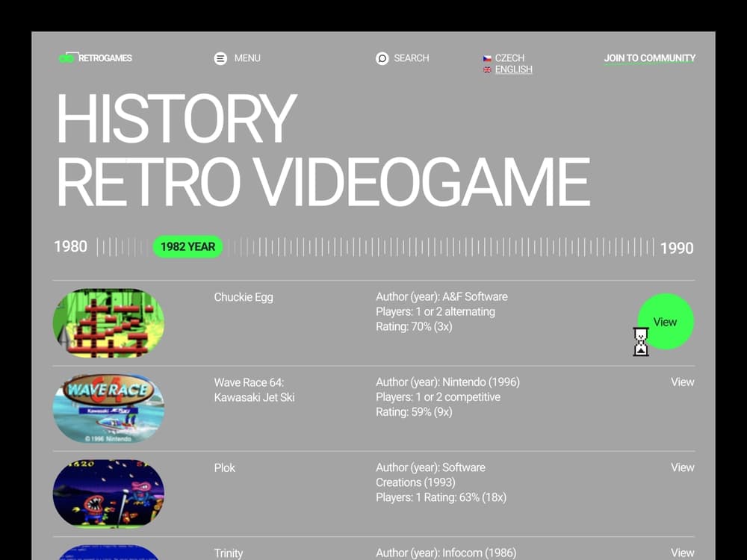Click 'Rating: 59% (9x)' text
Screen dimensions: 747x560
[414, 412]
